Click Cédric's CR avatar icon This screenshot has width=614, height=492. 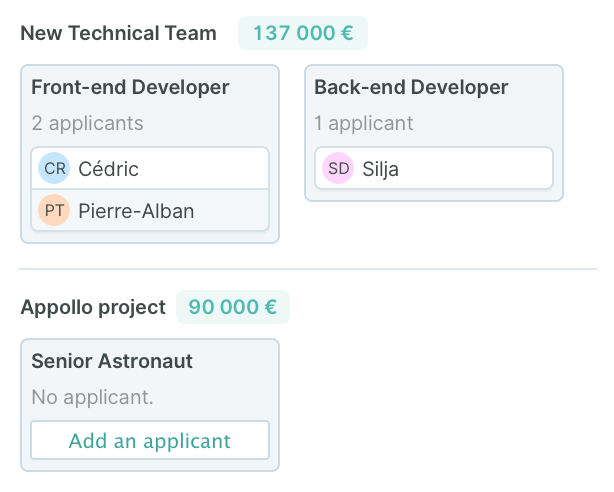(x=54, y=168)
